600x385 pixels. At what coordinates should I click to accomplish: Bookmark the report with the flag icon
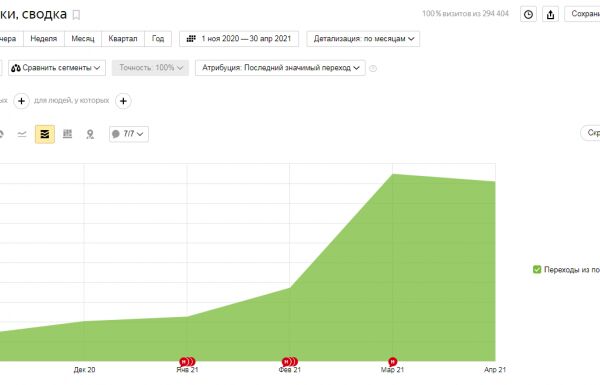(76, 15)
